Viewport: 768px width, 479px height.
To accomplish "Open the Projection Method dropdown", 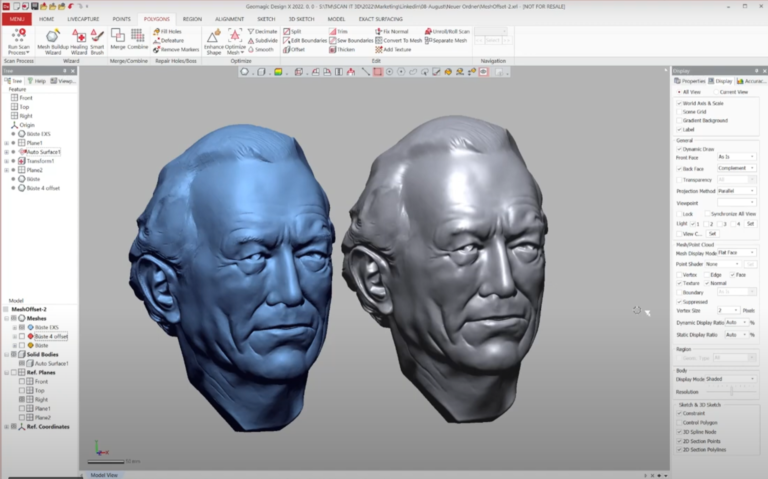I will (737, 191).
